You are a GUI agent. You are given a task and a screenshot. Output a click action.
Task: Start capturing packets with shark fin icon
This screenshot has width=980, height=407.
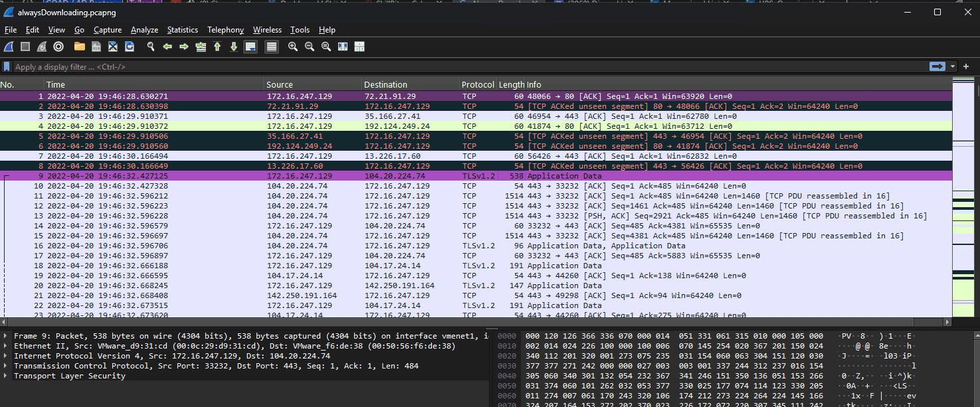click(x=9, y=46)
